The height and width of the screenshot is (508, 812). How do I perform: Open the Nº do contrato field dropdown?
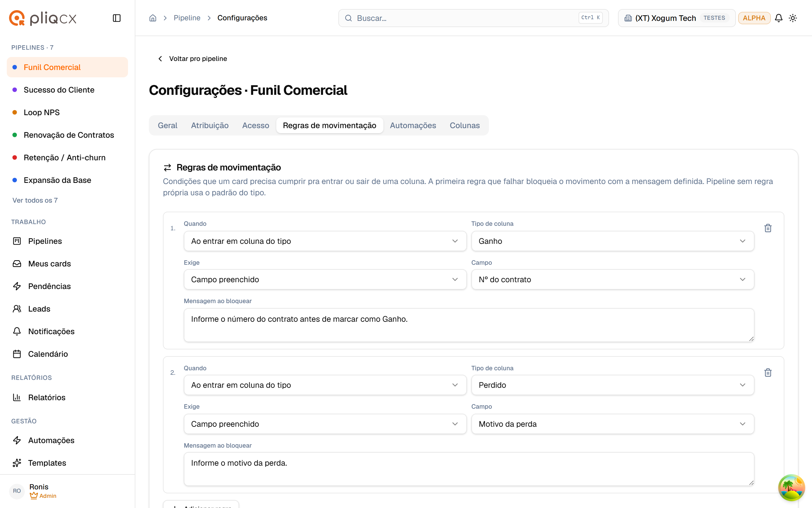pyautogui.click(x=612, y=279)
